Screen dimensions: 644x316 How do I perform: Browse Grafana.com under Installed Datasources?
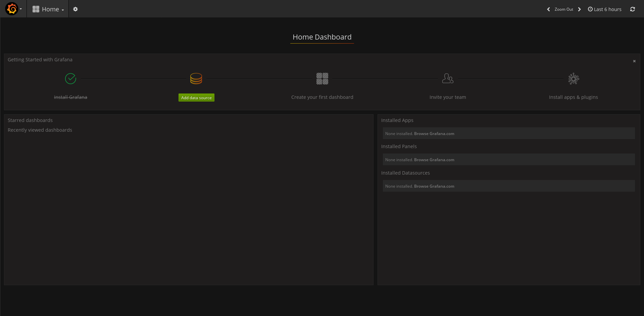(x=434, y=186)
